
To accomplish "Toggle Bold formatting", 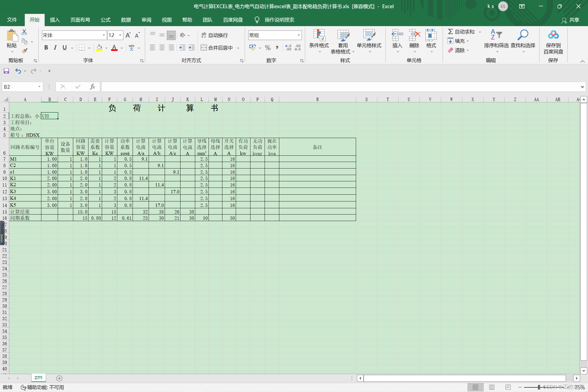I will pyautogui.click(x=46, y=48).
